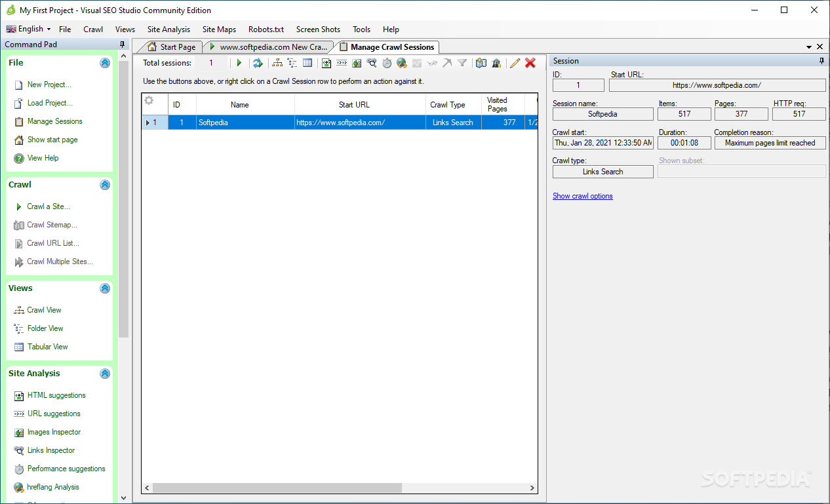Open the File menu

click(x=65, y=29)
